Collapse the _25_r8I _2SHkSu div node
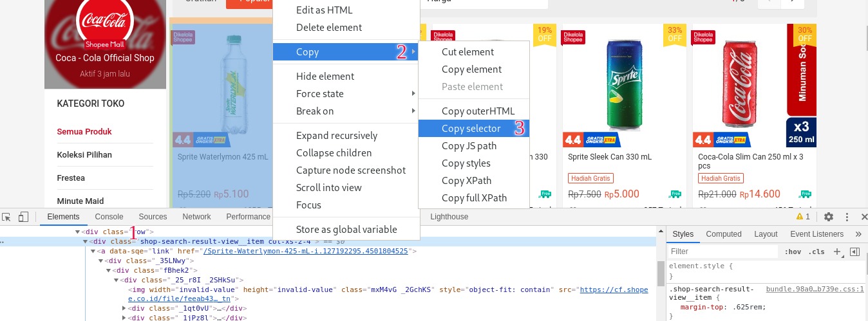The width and height of the screenshot is (868, 321). (117, 280)
